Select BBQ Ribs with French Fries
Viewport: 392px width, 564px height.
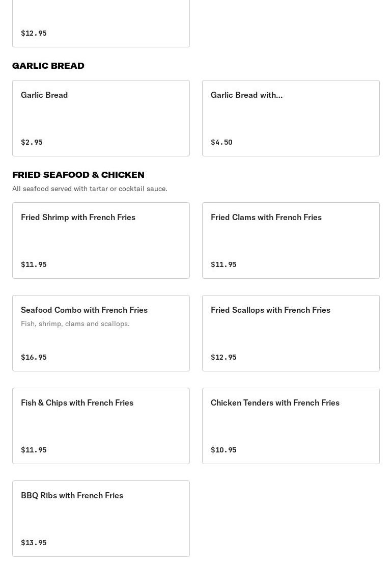point(101,518)
